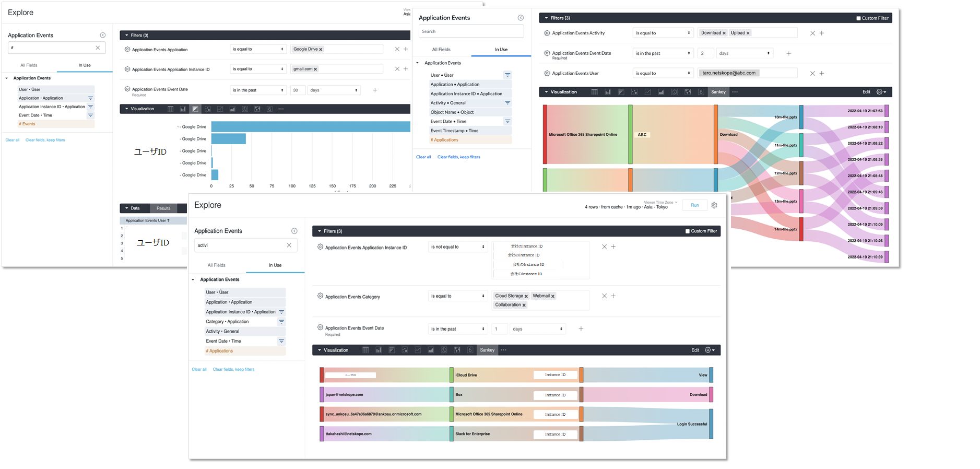Open settings gear next to Run button

coord(714,205)
